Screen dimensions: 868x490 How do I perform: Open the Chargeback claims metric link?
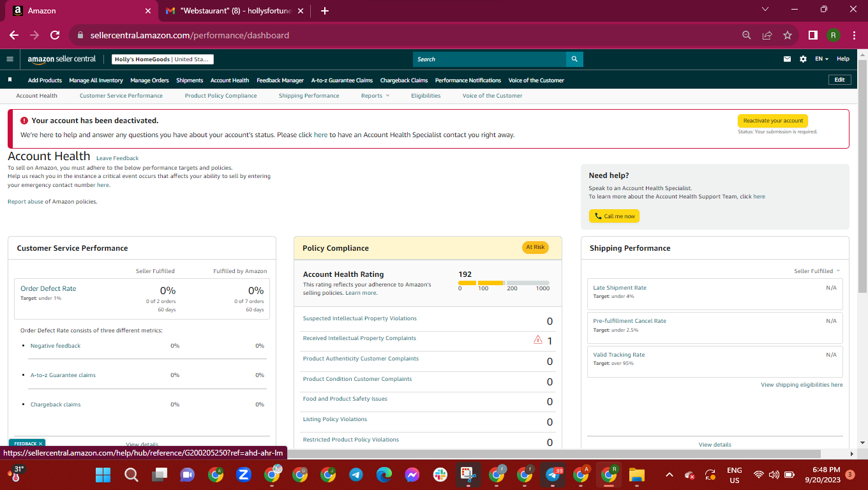pyautogui.click(x=56, y=405)
